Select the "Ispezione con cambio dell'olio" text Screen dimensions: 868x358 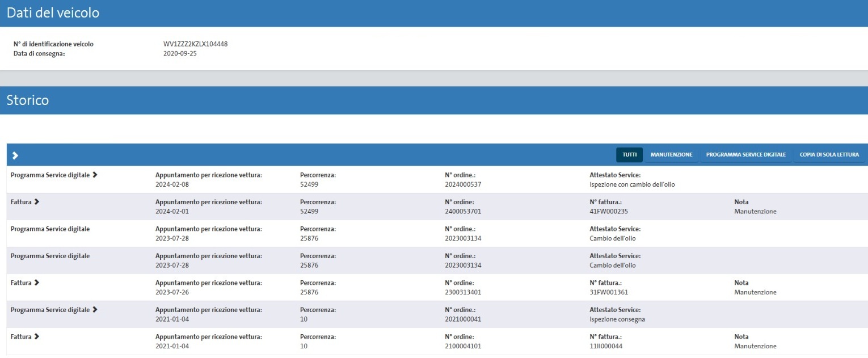632,184
